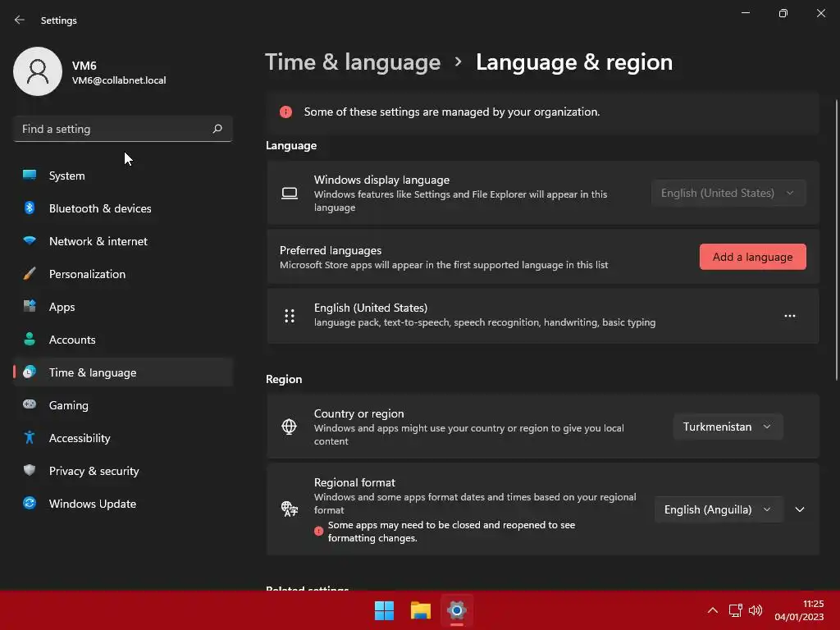This screenshot has height=630, width=840.
Task: Open the Turkmenistan country dropdown
Action: click(728, 427)
